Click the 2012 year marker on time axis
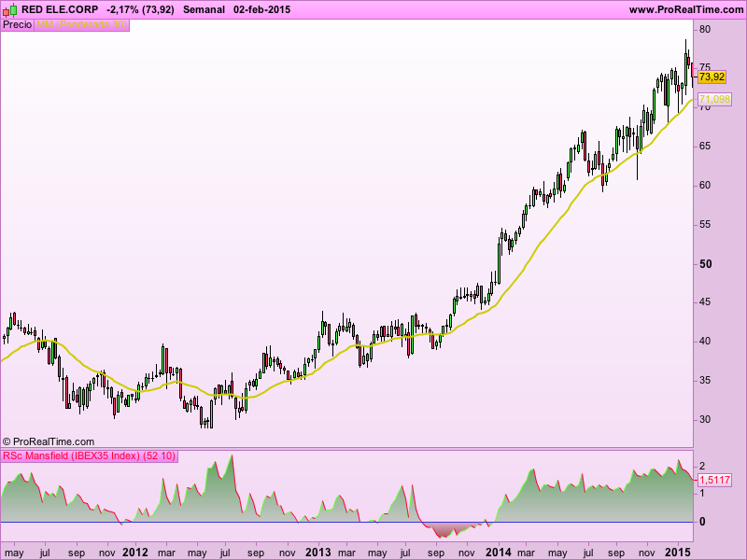The image size is (747, 560). [x=135, y=553]
